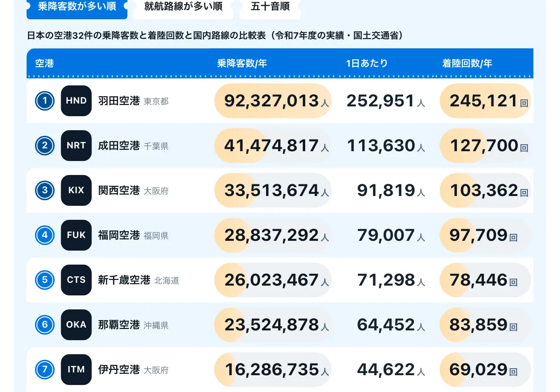Open 伊丹空港 airport link
560x392 pixels.
click(119, 370)
